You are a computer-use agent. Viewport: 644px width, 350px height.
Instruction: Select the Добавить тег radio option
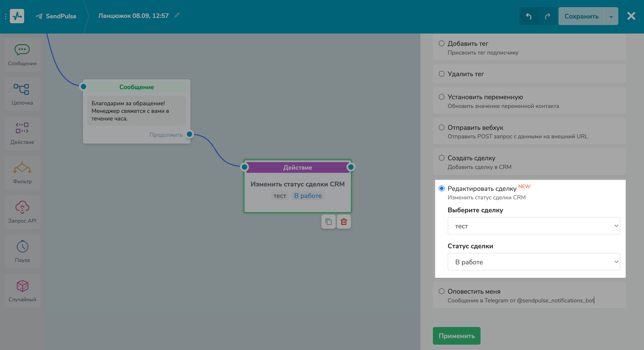click(441, 43)
